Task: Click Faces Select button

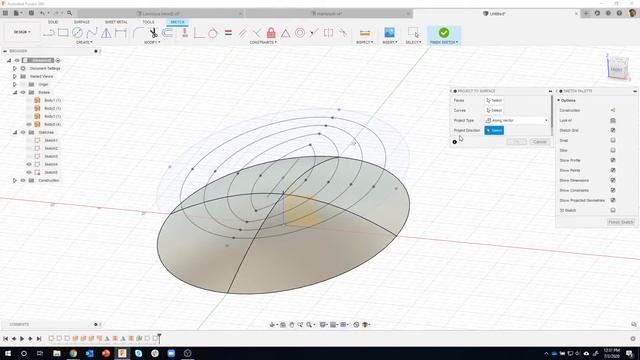Action: point(494,100)
